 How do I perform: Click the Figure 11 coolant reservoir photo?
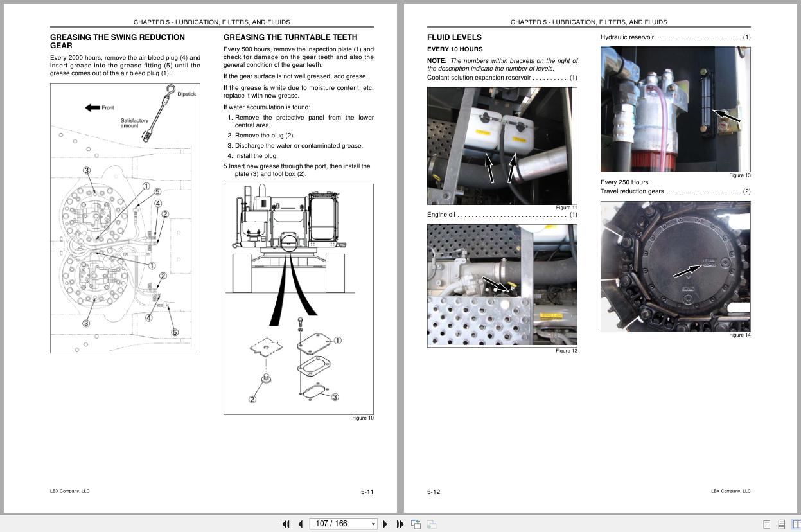click(501, 146)
